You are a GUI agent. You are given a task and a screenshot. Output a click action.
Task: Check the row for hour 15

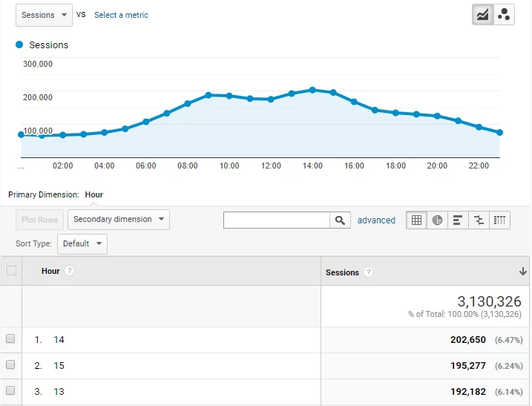click(x=10, y=364)
